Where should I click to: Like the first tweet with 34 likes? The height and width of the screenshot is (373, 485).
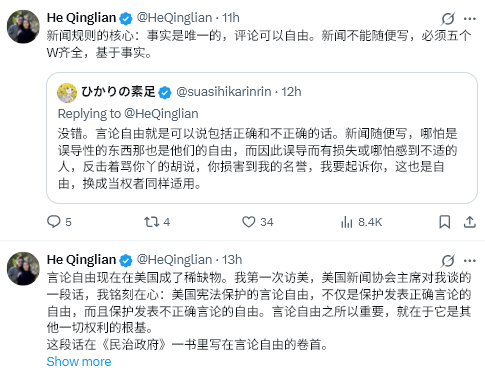(x=249, y=222)
